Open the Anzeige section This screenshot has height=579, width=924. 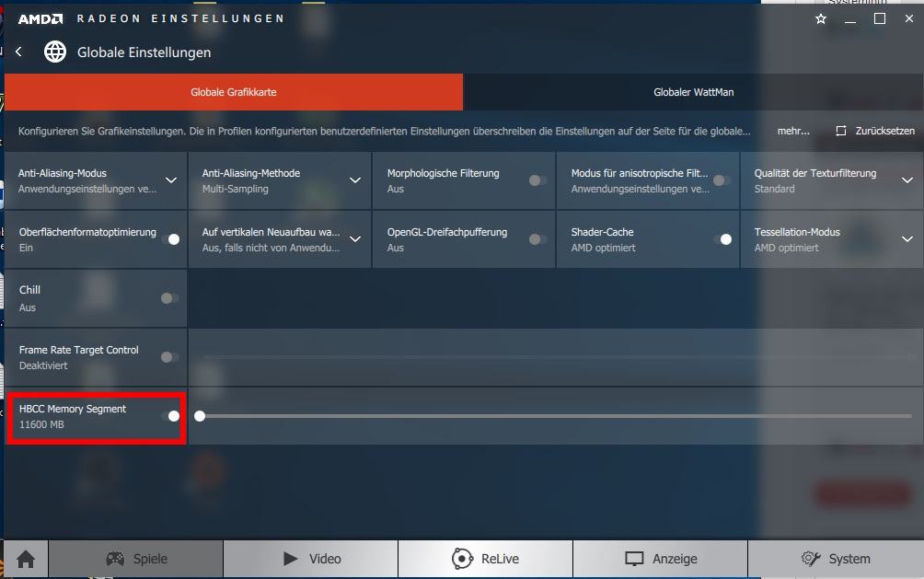click(661, 559)
